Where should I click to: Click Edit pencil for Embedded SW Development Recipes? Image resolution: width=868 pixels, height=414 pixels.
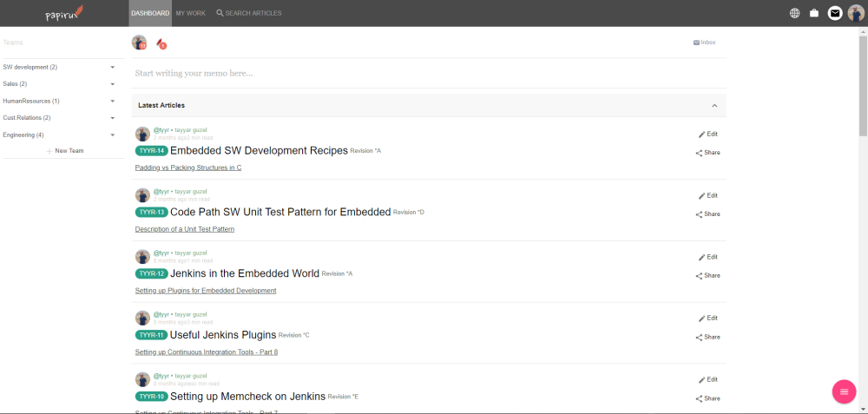708,135
